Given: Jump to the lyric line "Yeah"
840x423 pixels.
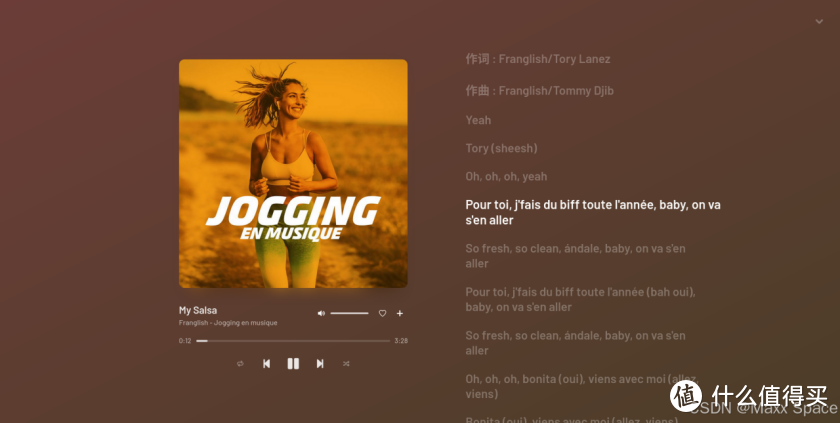Looking at the screenshot, I should 478,120.
